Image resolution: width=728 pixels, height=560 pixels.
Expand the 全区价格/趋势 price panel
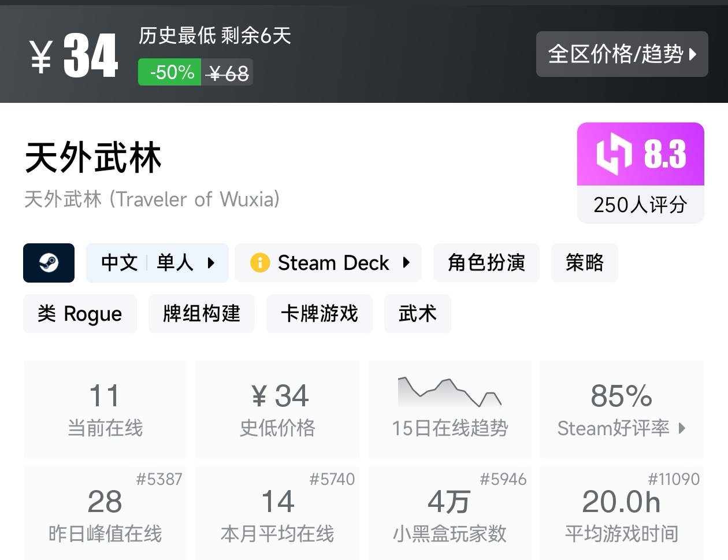(622, 54)
